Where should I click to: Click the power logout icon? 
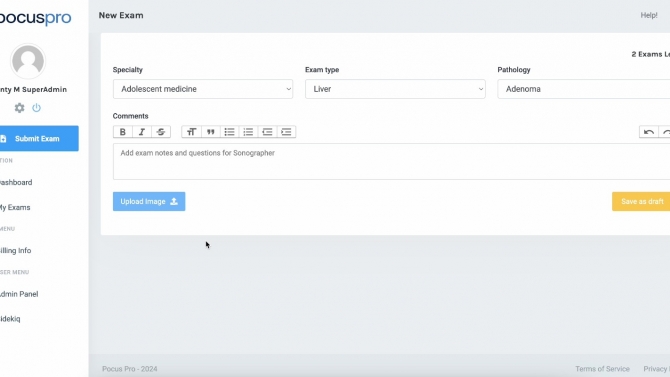(x=36, y=108)
